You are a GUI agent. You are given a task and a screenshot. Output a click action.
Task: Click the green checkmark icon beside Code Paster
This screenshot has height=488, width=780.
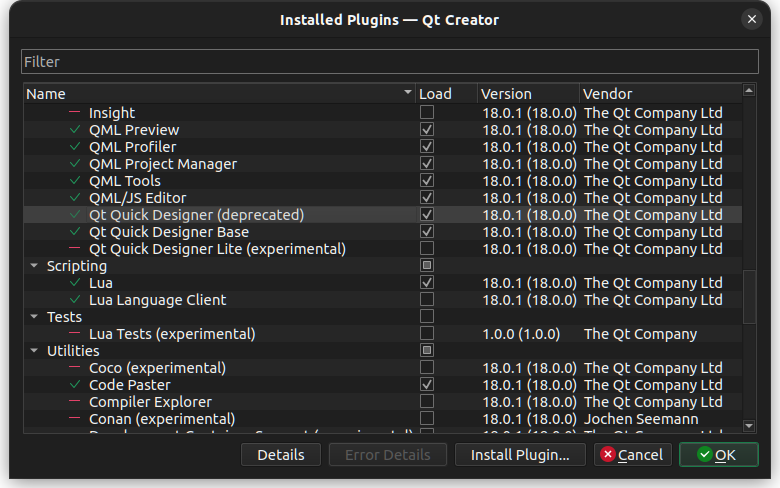75,385
